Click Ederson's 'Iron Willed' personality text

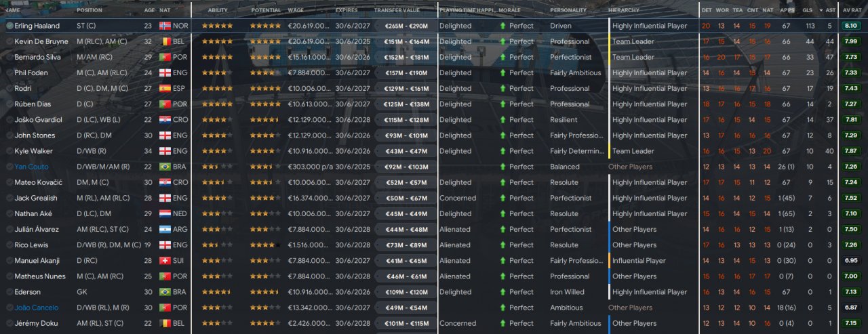(567, 292)
